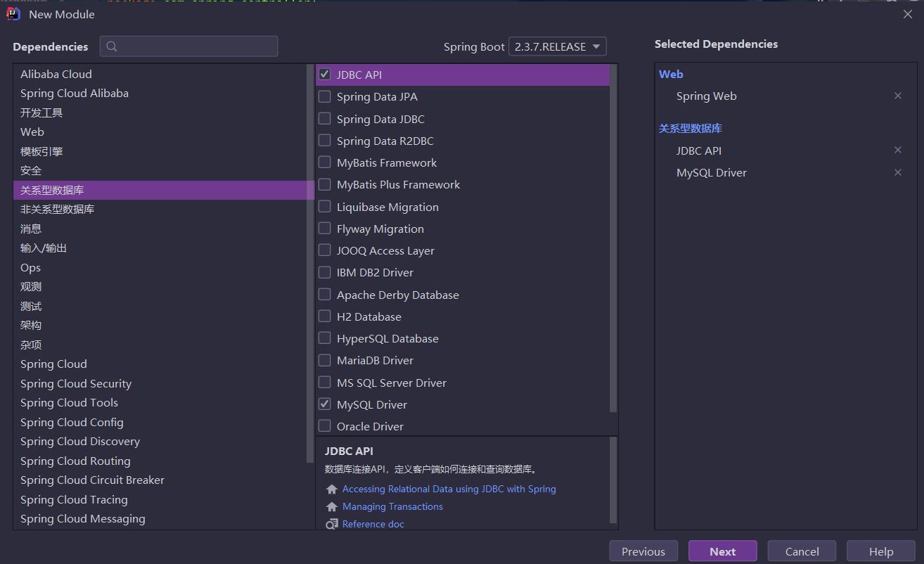This screenshot has width=924, height=564.
Task: Focus the dependencies search field
Action: point(188,46)
